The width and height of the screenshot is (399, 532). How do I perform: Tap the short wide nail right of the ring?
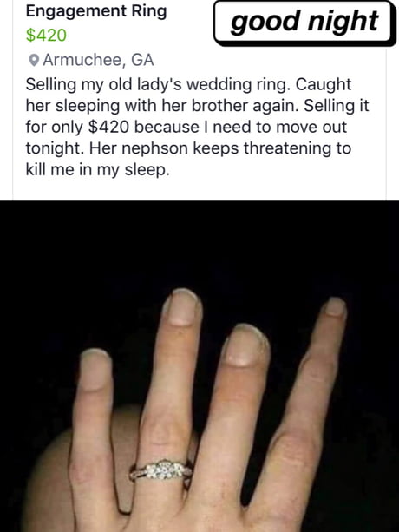pyautogui.click(x=245, y=345)
